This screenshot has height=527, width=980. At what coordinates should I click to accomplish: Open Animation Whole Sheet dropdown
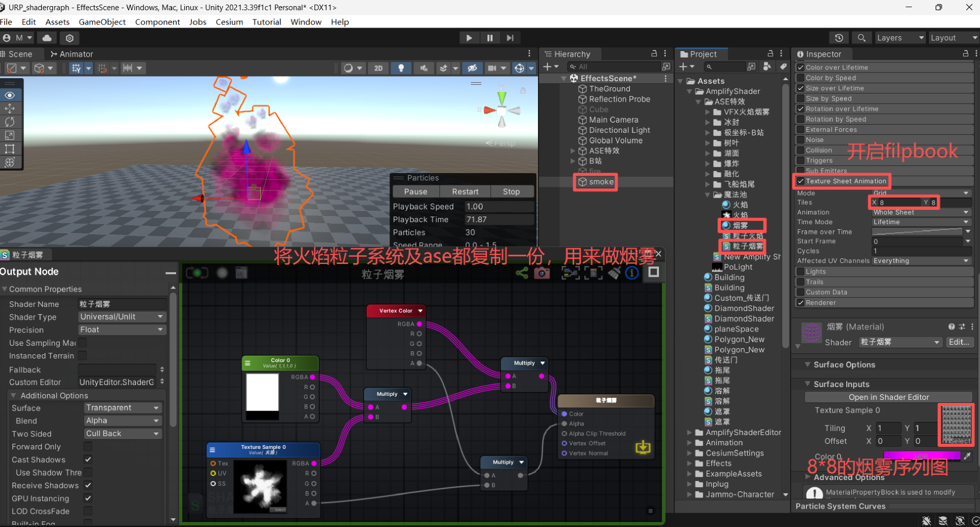point(921,212)
